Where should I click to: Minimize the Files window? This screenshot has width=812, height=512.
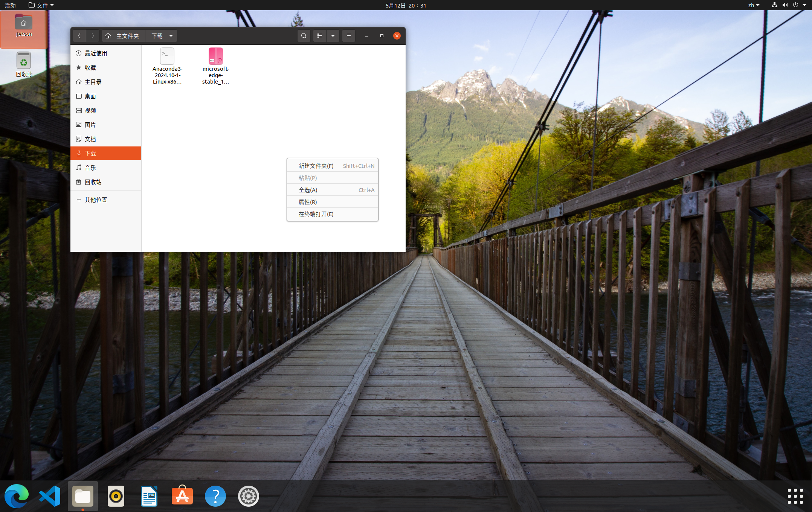click(x=366, y=36)
